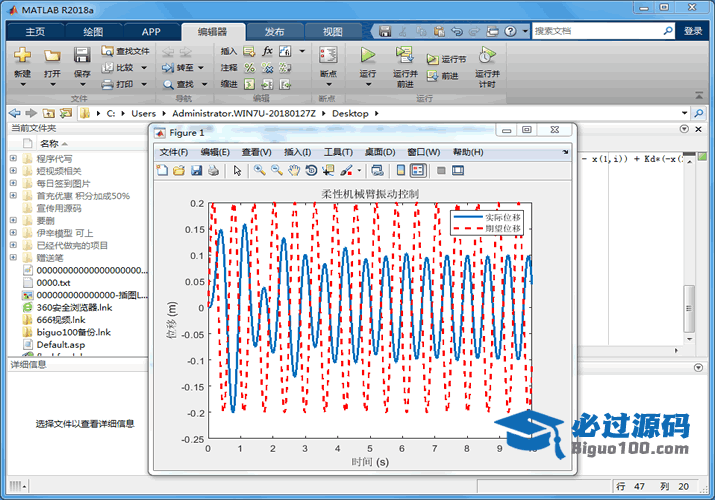715x500 pixels.
Task: Open dropdown arrow under 打开
Action: coord(52,85)
